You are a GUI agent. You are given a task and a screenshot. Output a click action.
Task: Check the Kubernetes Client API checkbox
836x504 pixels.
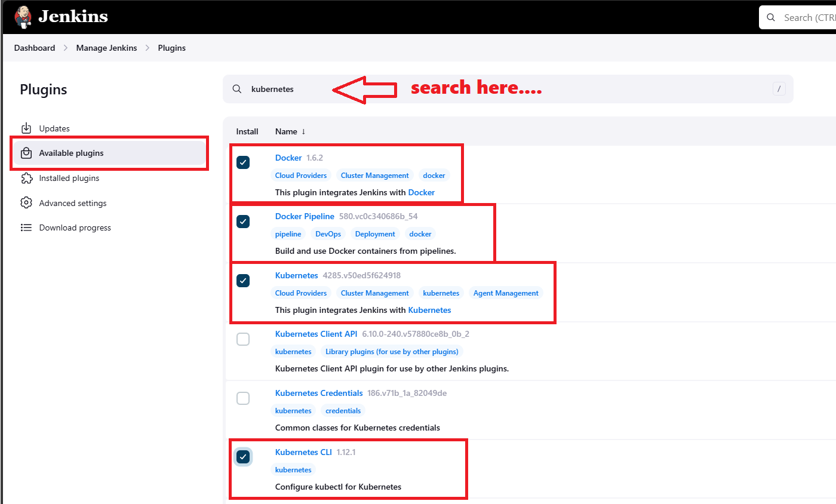click(243, 339)
